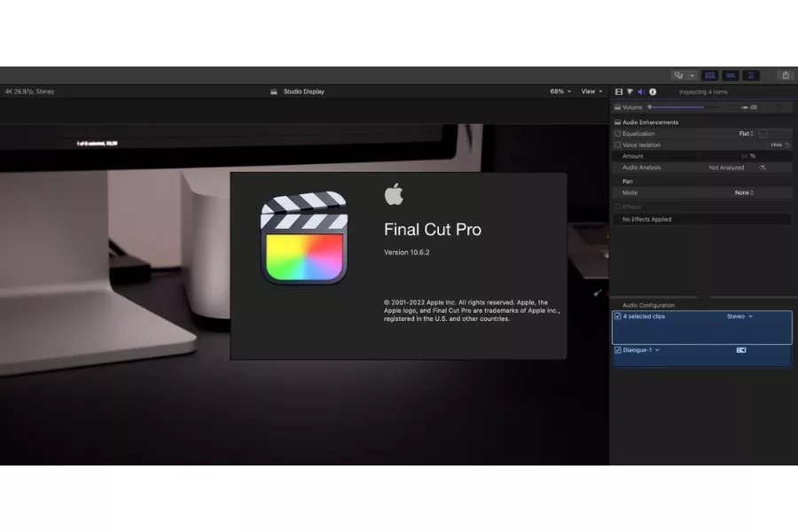The width and height of the screenshot is (798, 532).
Task: Toggle the browser panel layout button
Action: (710, 75)
